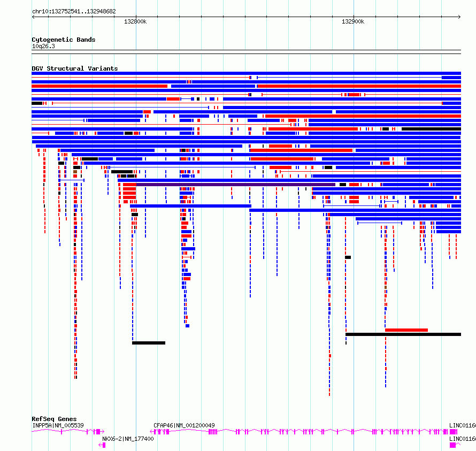This screenshot has height=451, width=476.
Task: Select the long purple structural variant bar
Action: click(235, 185)
